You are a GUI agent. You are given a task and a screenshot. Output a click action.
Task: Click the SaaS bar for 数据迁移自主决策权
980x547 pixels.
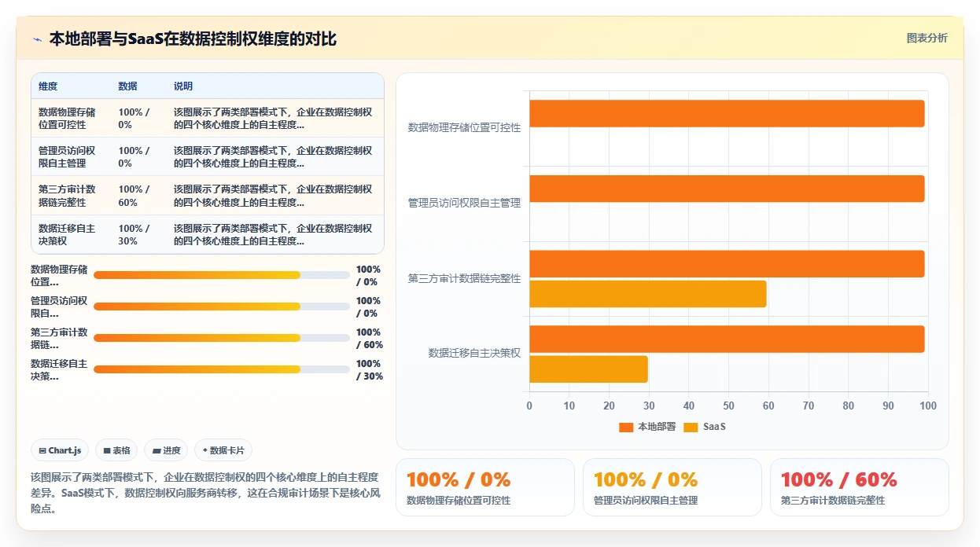(x=588, y=369)
